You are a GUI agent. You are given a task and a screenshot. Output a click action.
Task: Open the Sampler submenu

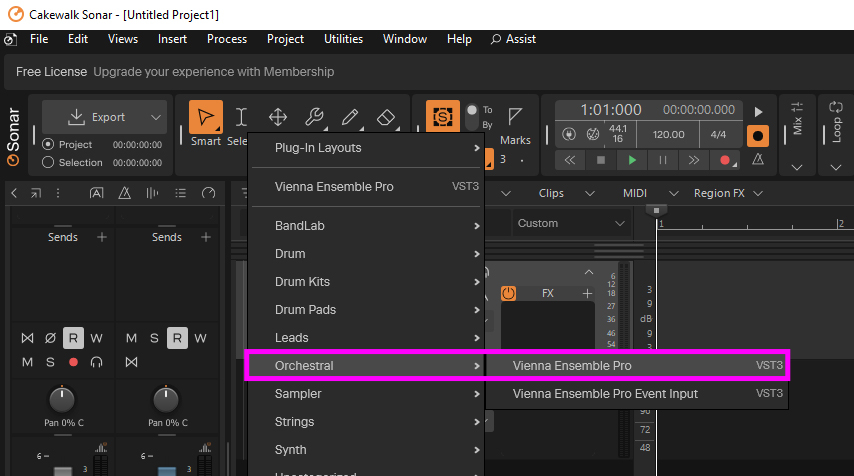click(x=366, y=394)
